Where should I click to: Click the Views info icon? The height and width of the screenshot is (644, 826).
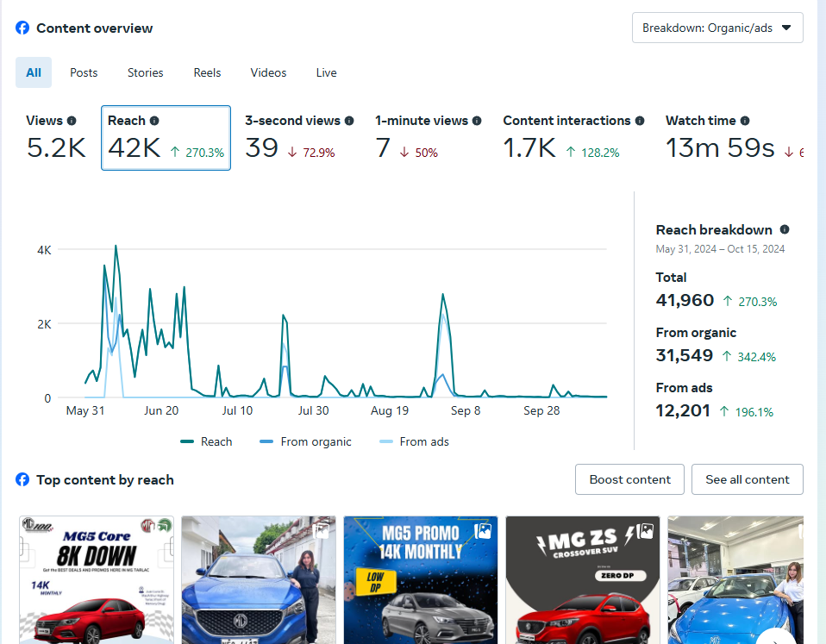72,121
